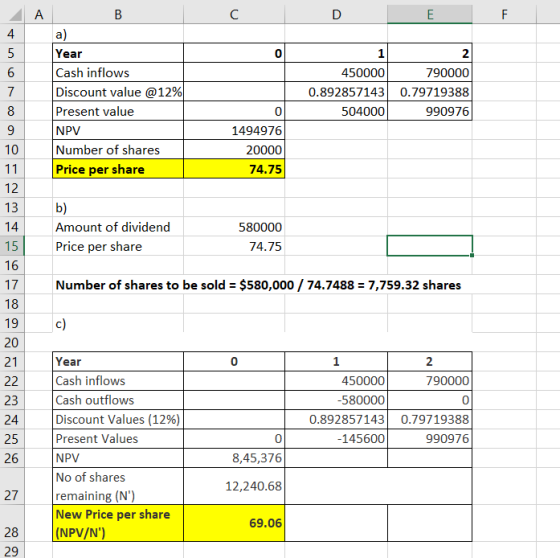560x558 pixels.
Task: Click 0.892857143 in row 7
Action: (x=336, y=92)
